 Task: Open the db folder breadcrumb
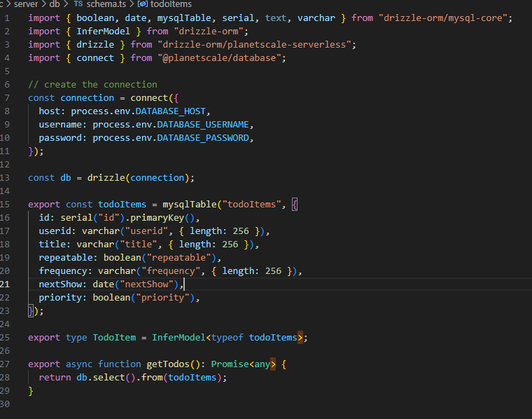pos(55,4)
